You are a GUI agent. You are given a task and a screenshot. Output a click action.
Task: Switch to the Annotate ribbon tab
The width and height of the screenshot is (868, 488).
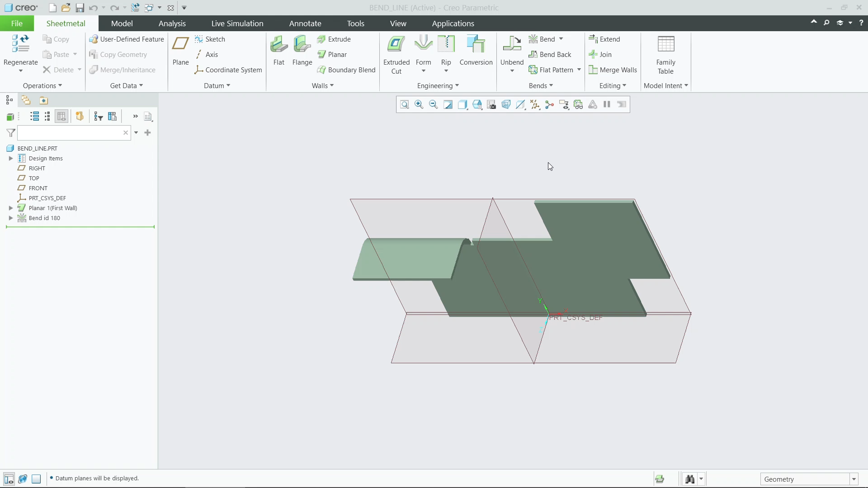305,23
